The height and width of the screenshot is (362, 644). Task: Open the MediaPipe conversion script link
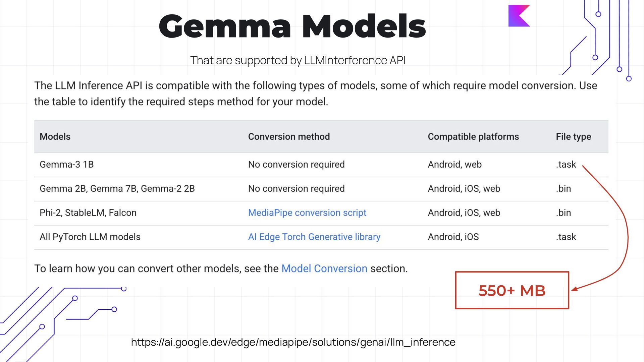click(307, 213)
